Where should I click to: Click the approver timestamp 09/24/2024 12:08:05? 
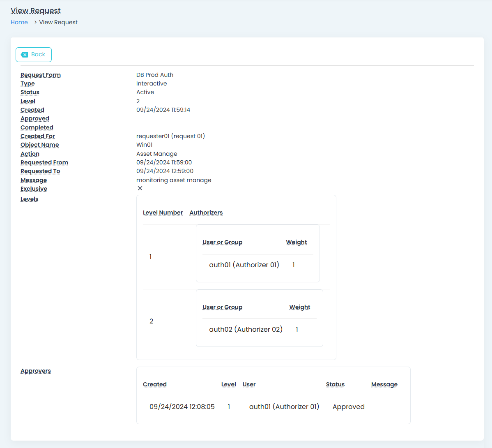point(182,406)
